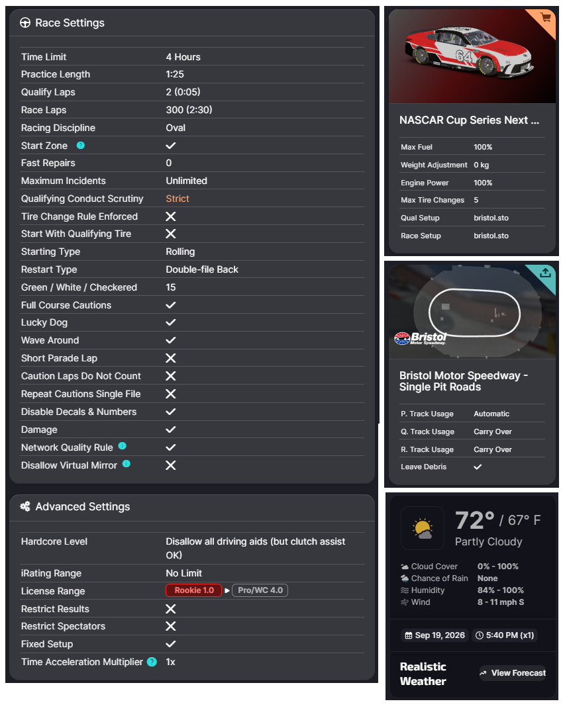Click the Fixed Setup checkmark
Screen dimensions: 563x728
(x=171, y=644)
